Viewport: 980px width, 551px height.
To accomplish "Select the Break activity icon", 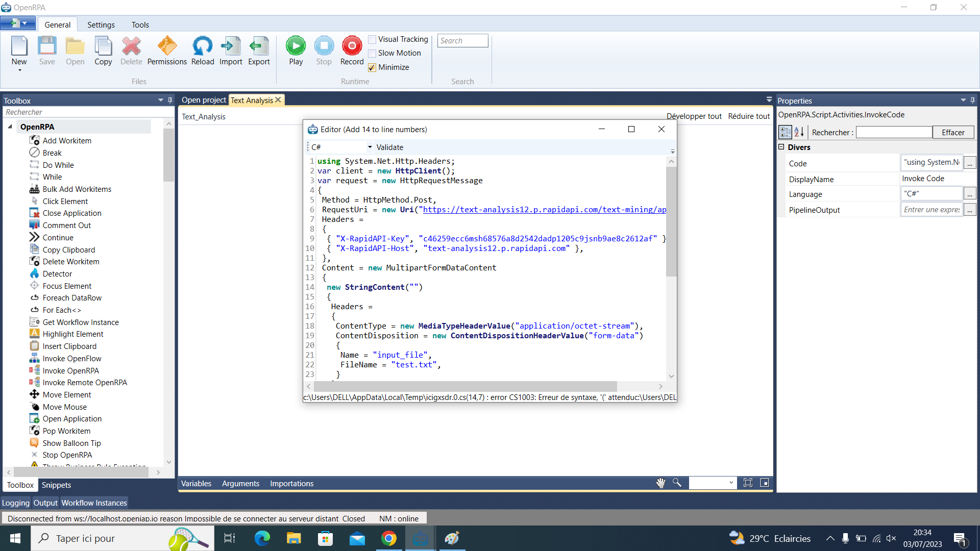I will [34, 153].
